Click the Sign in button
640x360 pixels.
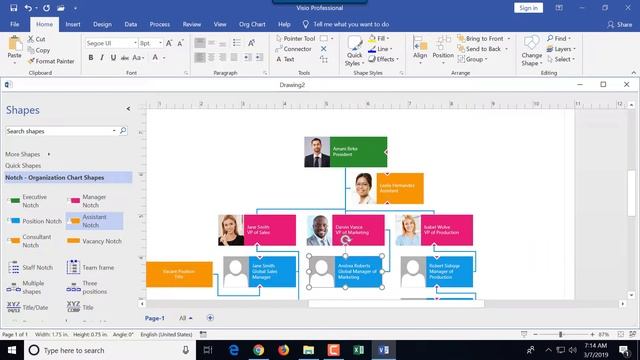528,8
